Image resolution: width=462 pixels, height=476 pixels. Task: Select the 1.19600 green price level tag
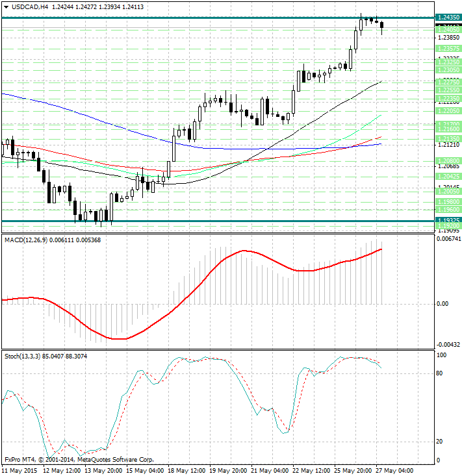(449, 210)
